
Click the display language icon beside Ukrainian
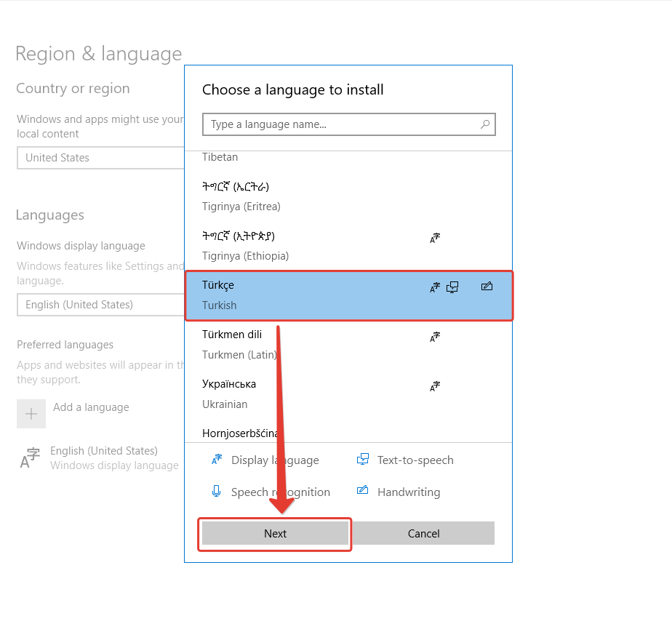pos(435,386)
